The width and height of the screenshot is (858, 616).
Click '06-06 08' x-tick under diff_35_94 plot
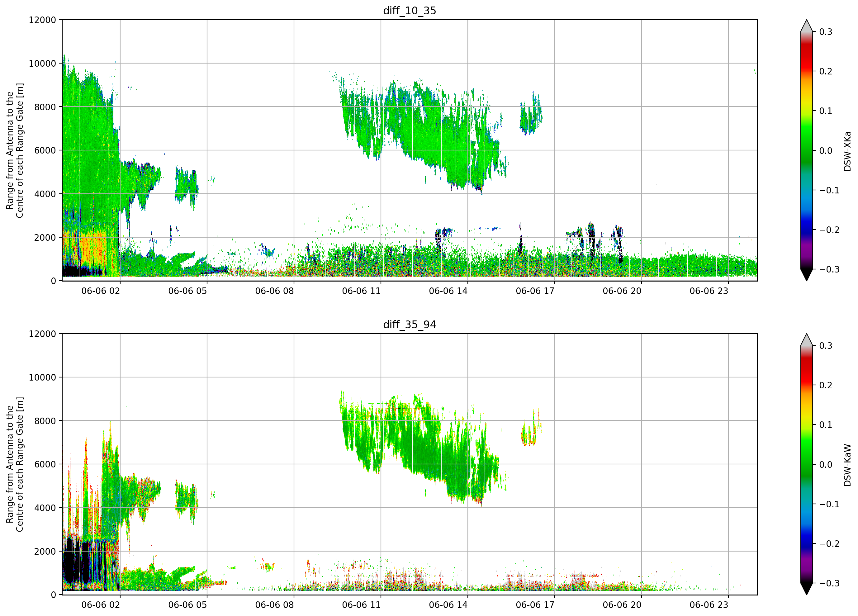(x=275, y=605)
